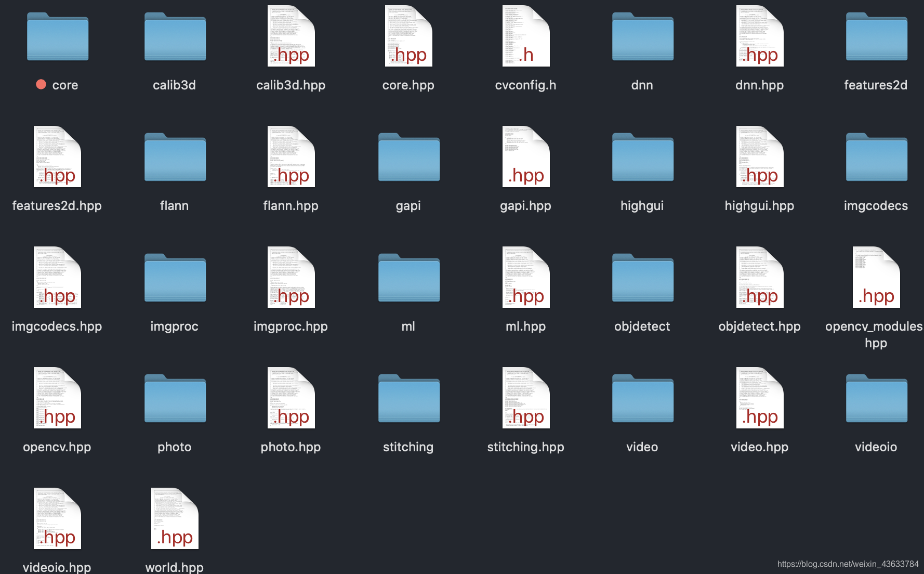Click the 'videoio.hpp' file name label
Viewport: 924px width, 574px height.
[57, 567]
